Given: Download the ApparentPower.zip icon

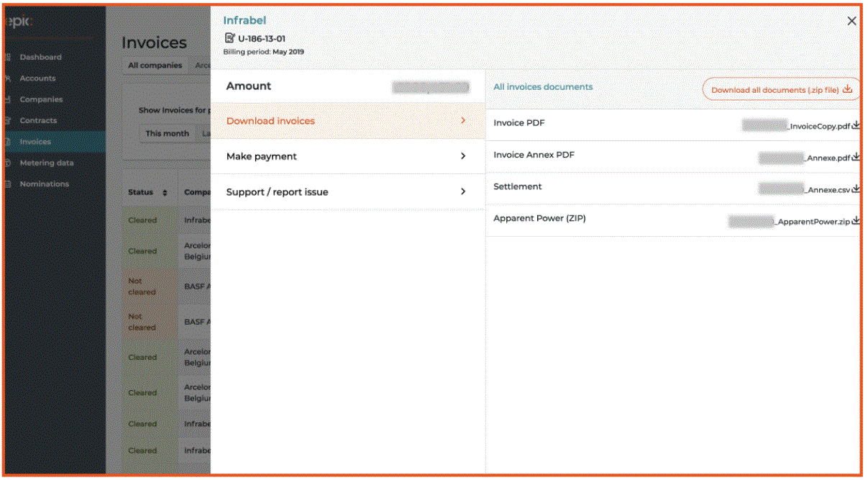Looking at the screenshot, I should click(x=856, y=221).
